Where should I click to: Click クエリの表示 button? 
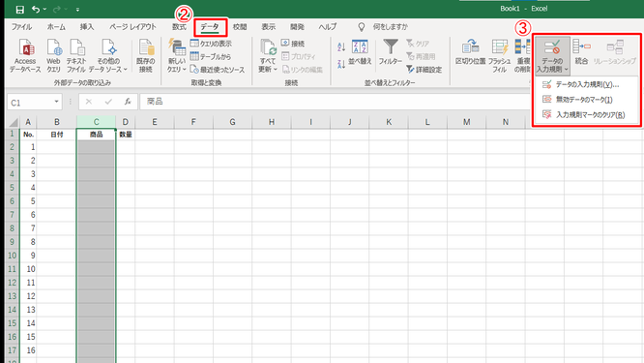[x=211, y=44]
